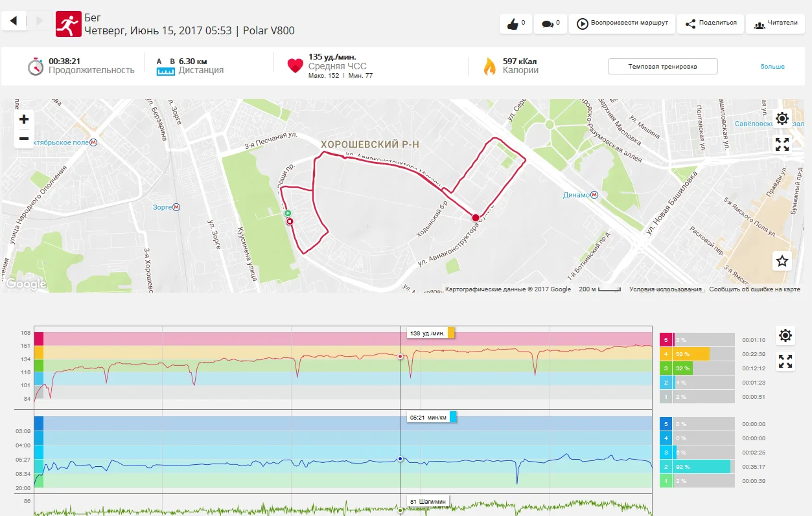Screen dimensions: 812x516
Task: Zoom out the map with minus
Action: [24, 138]
